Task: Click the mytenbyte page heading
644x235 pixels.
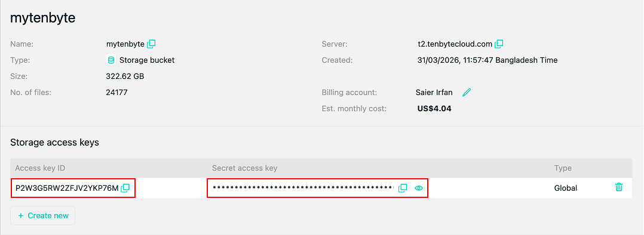Action: click(43, 19)
